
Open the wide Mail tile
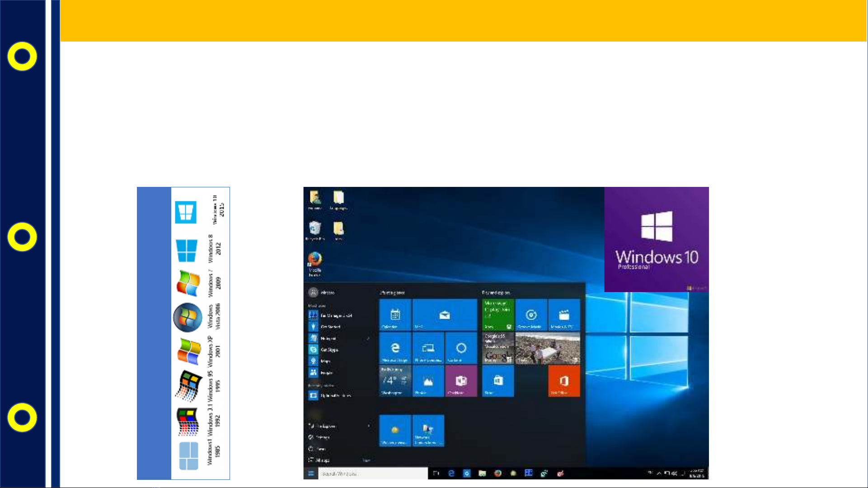click(x=445, y=315)
